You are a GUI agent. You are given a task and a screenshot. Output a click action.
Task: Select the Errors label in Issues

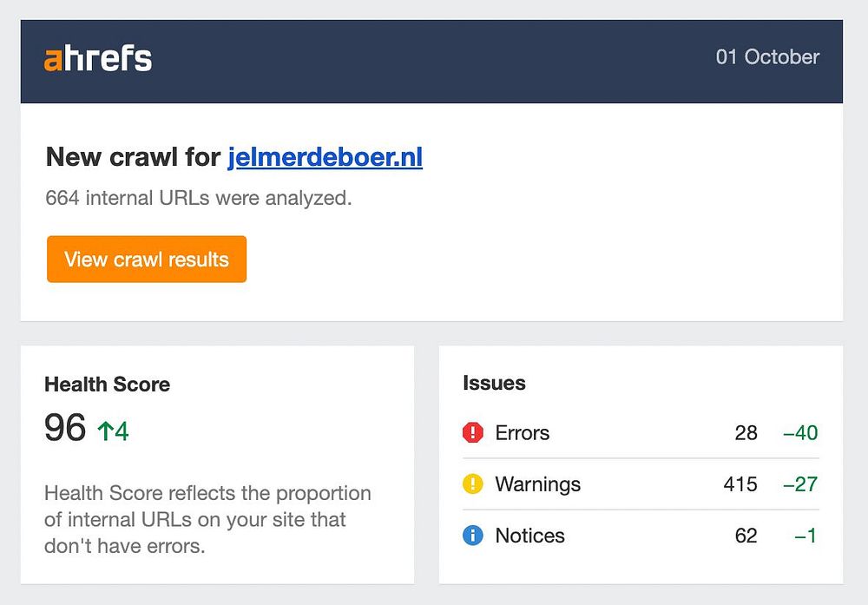[522, 432]
